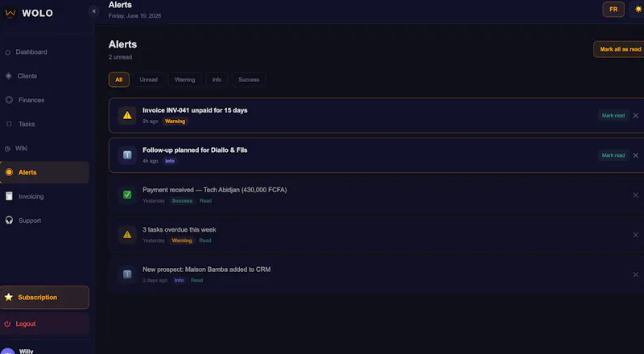Dismiss the 3 tasks overdue alert

click(635, 235)
